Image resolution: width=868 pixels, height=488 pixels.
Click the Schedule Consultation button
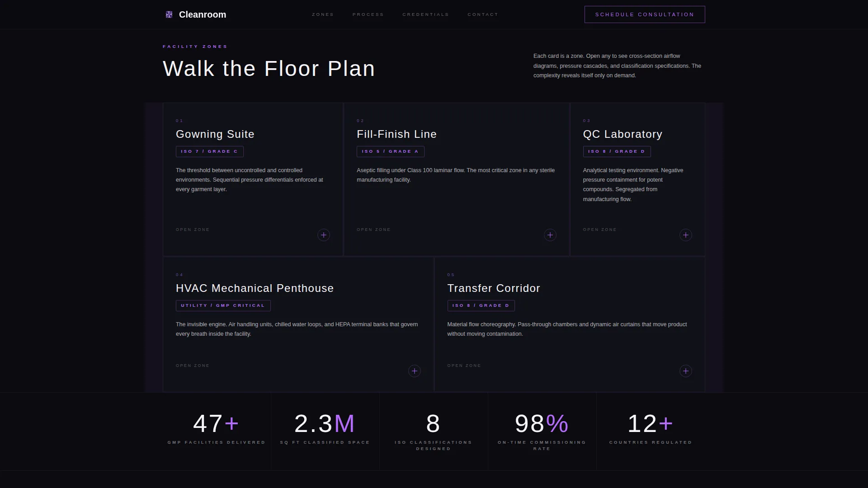(645, 14)
